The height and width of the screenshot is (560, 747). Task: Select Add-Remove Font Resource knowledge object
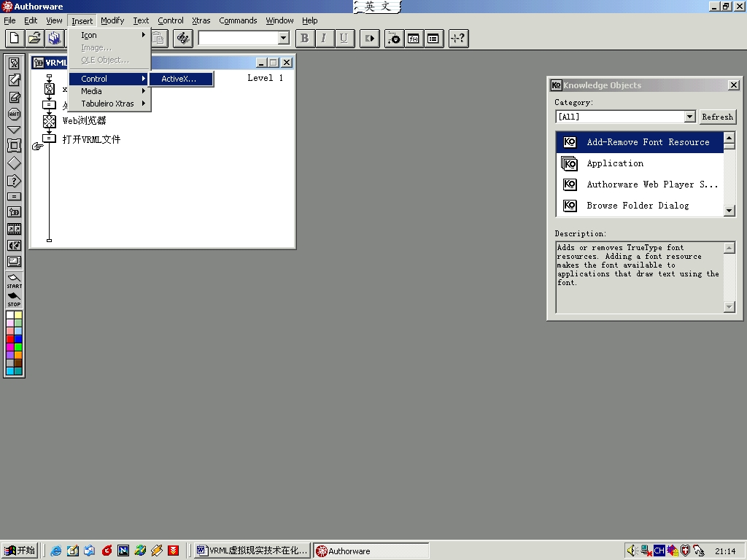pos(640,142)
